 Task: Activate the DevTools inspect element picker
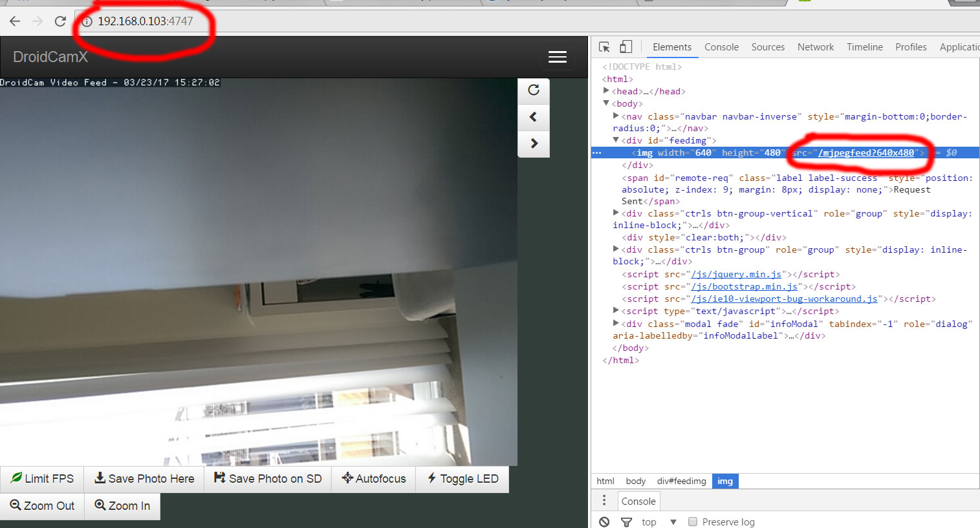604,47
